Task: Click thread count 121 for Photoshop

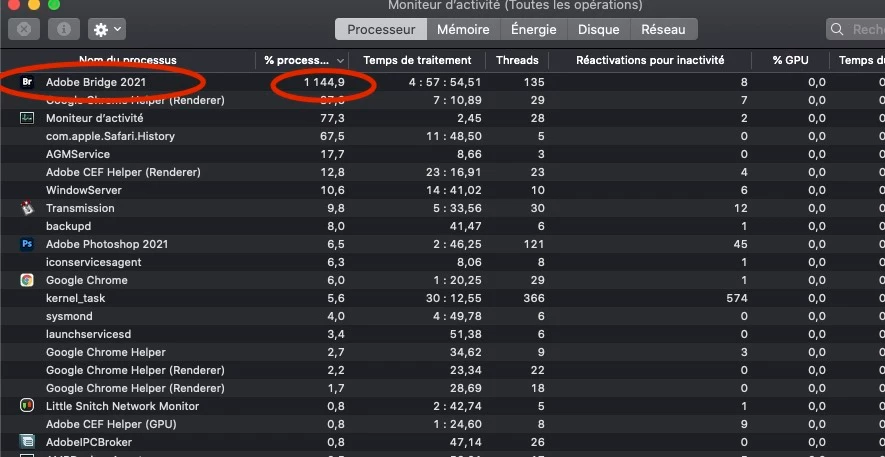Action: (x=534, y=244)
